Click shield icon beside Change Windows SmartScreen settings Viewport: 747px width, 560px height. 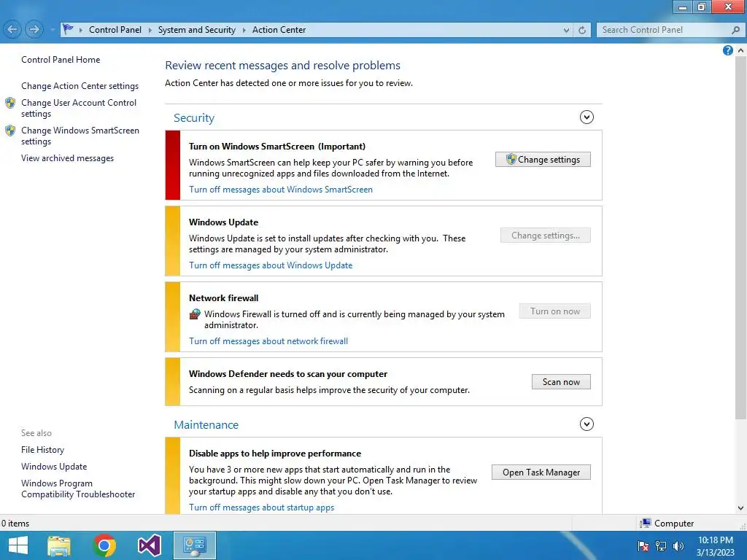point(10,131)
